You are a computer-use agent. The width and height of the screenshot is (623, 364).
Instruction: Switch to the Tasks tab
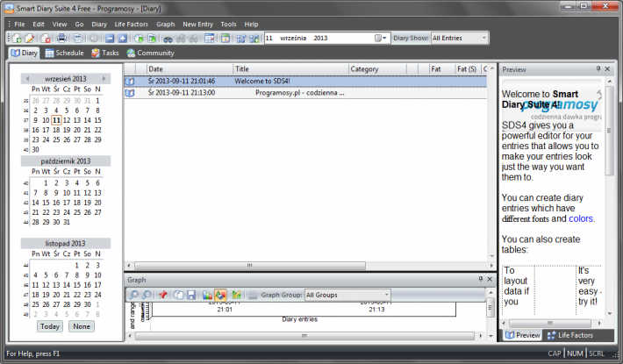coord(105,53)
